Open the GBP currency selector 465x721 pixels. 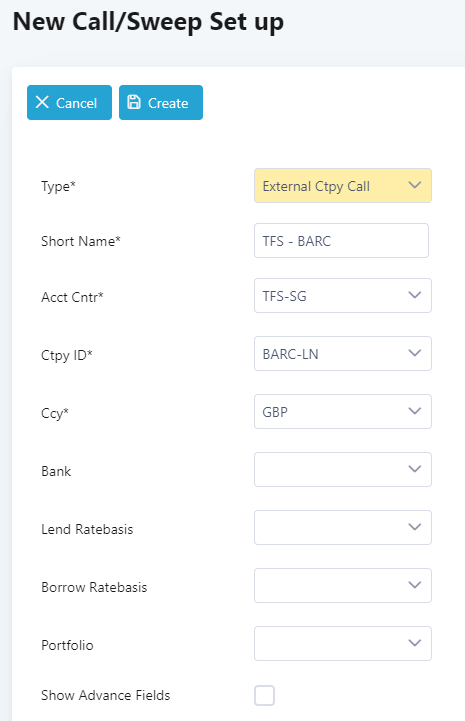coord(343,412)
